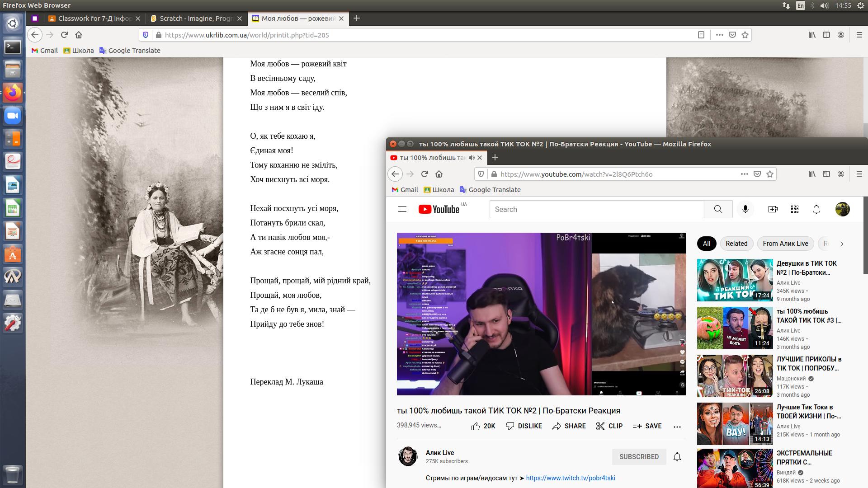Focus the YouTube Search input field

click(x=597, y=209)
